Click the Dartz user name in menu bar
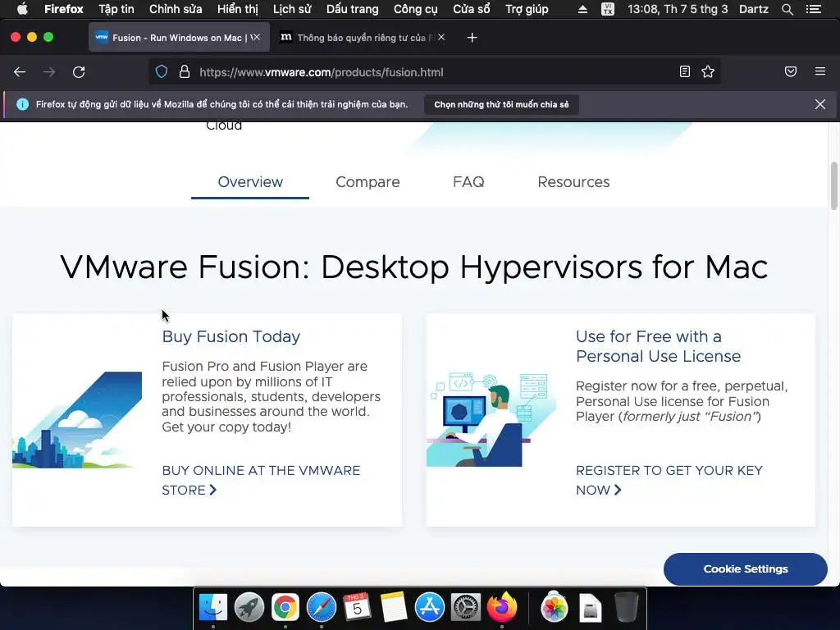The height and width of the screenshot is (630, 840). (754, 9)
